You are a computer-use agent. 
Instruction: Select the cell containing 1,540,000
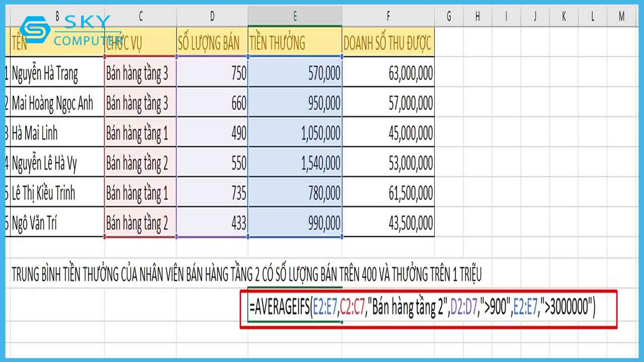coord(294,163)
